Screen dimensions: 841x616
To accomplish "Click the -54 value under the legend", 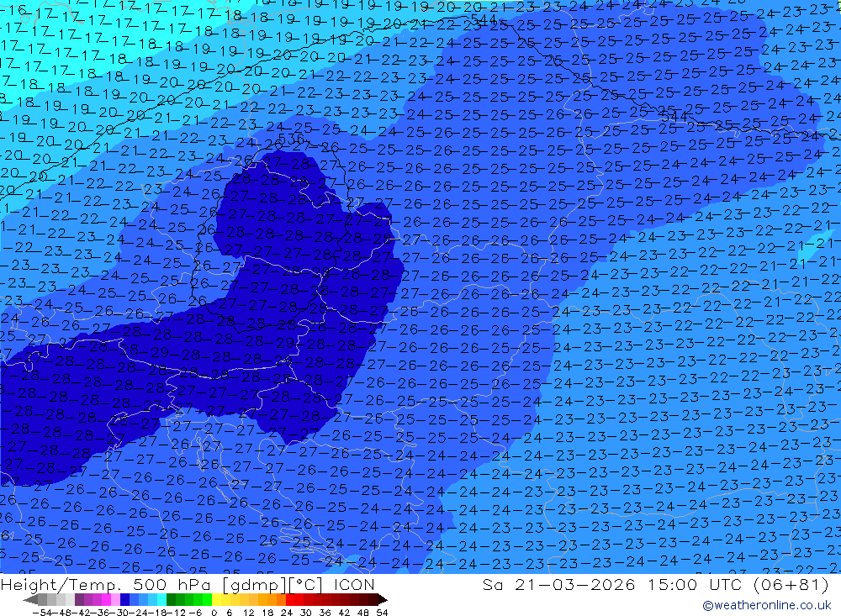I will pyautogui.click(x=42, y=613).
